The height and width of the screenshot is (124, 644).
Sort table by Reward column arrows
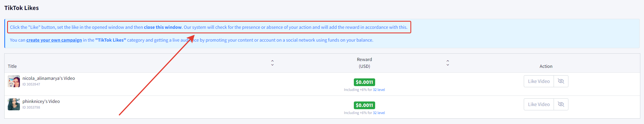pos(448,63)
